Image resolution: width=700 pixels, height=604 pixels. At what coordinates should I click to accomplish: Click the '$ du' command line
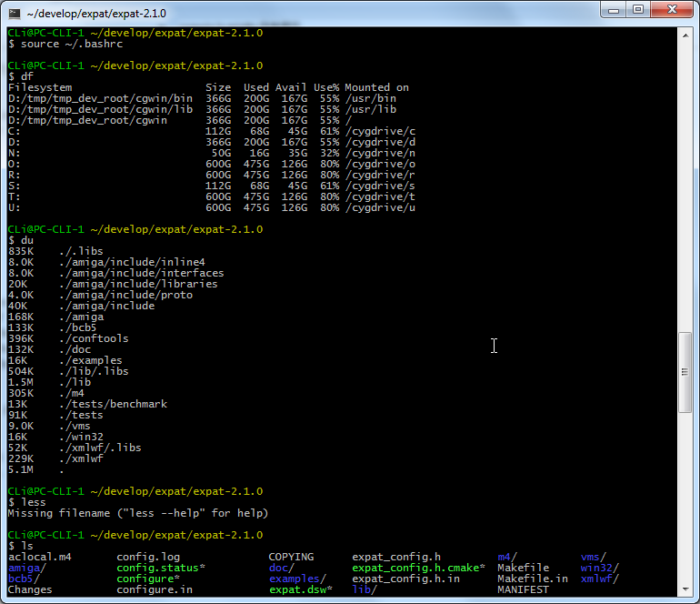click(x=21, y=240)
